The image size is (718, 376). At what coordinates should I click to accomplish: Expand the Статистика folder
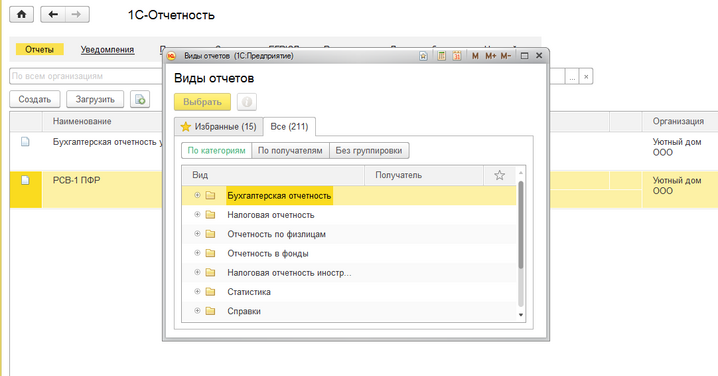click(197, 291)
